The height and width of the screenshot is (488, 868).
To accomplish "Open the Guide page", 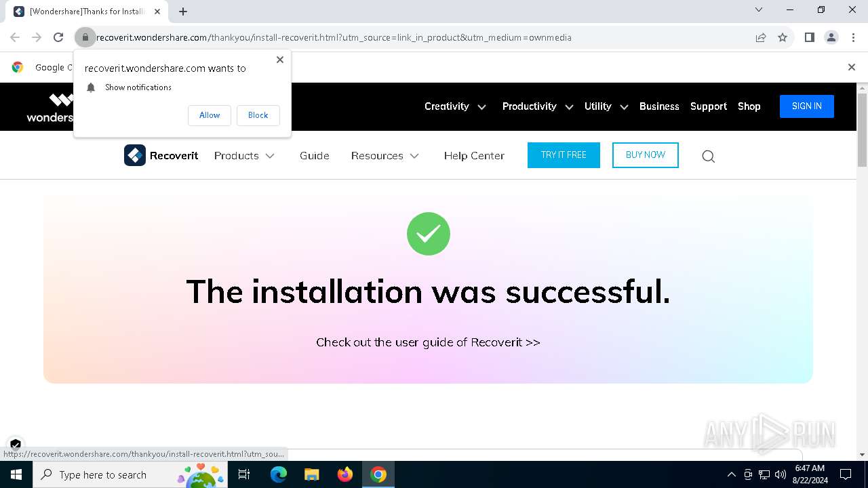I will 315,156.
